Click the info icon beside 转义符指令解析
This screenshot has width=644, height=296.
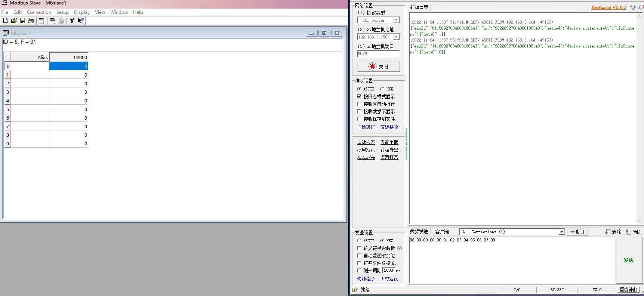400,248
